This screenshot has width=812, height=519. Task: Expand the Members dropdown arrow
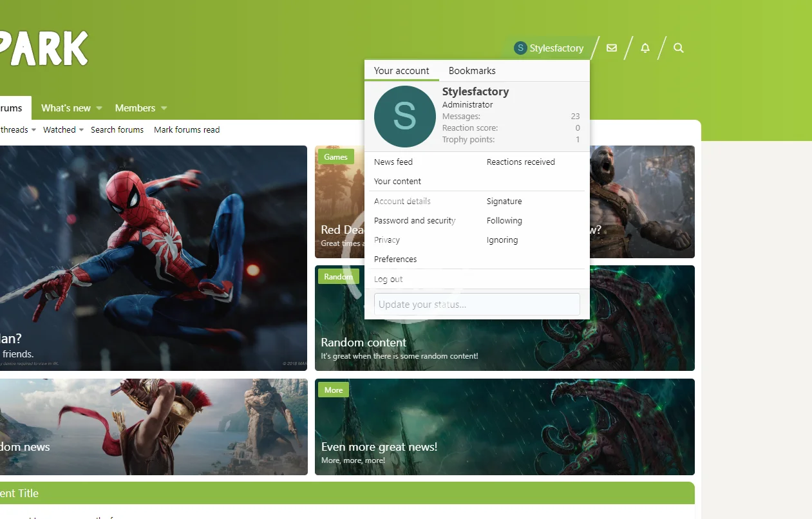click(164, 108)
